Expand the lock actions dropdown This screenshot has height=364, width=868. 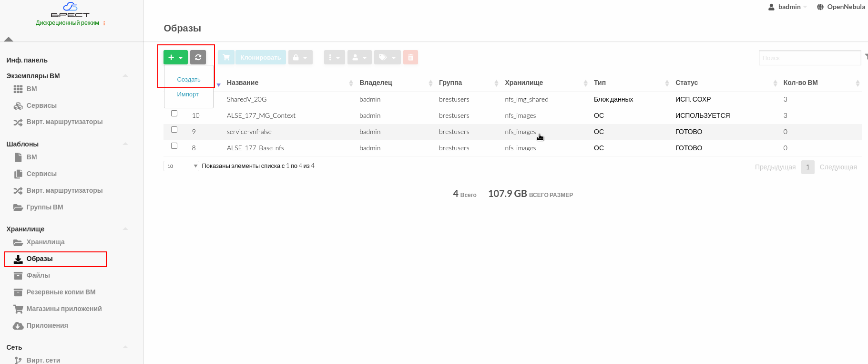[300, 57]
